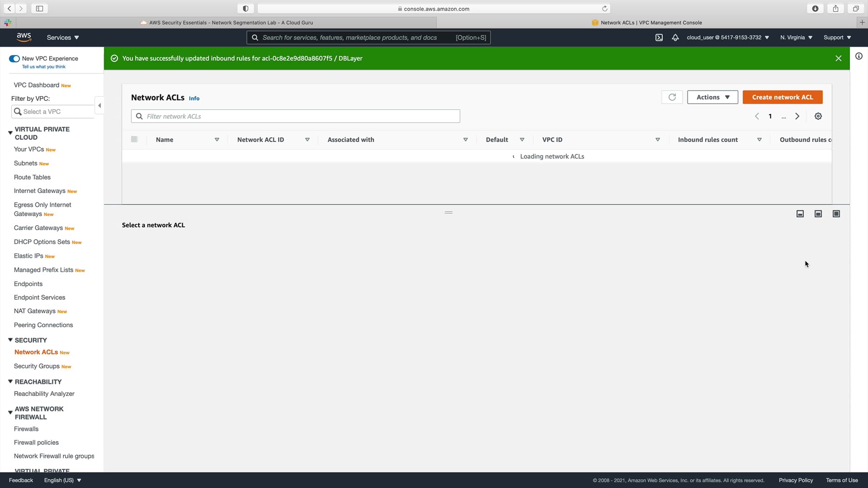
Task: Check the select-all ACLs checkbox
Action: [134, 139]
